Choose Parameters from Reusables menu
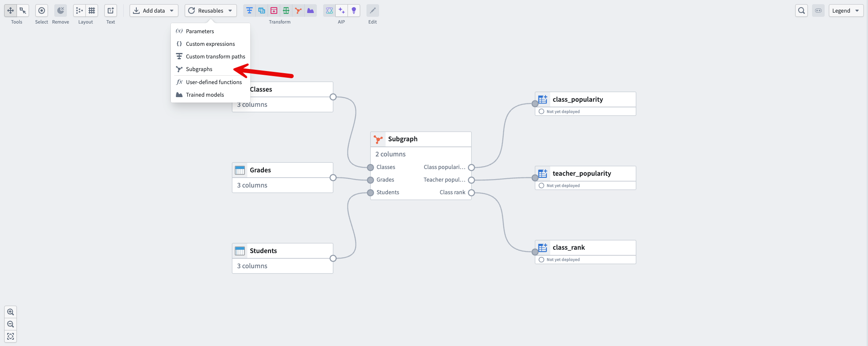Screen dimensions: 868x346 tap(210, 31)
